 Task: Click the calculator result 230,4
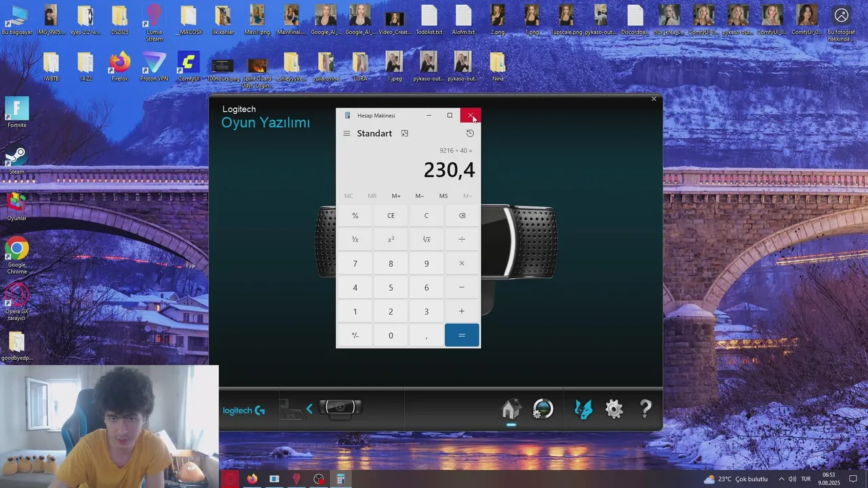[x=449, y=169]
